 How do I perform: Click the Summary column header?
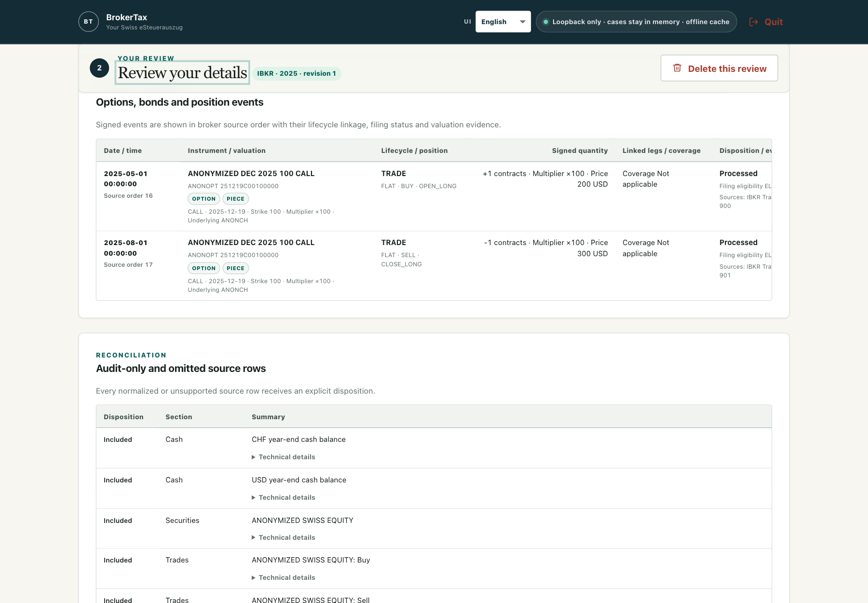[x=268, y=417]
